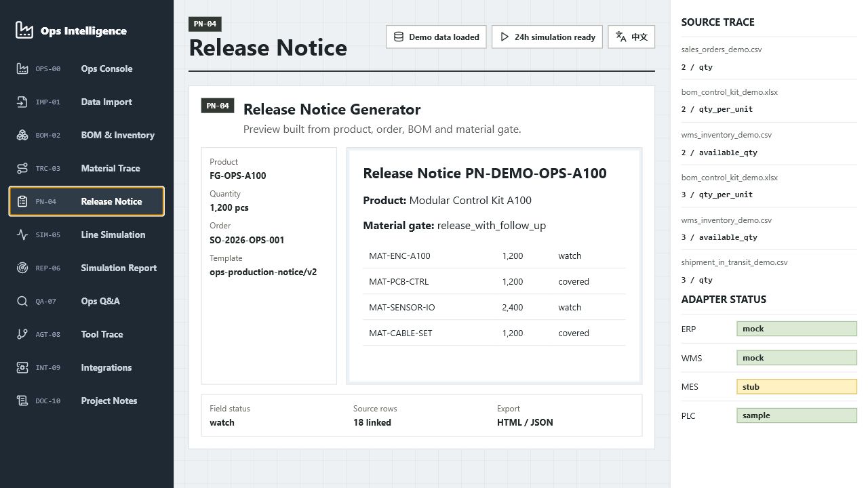Screen dimensions: 868x488
Task: Click the Ops Console chart icon
Action: 22,68
